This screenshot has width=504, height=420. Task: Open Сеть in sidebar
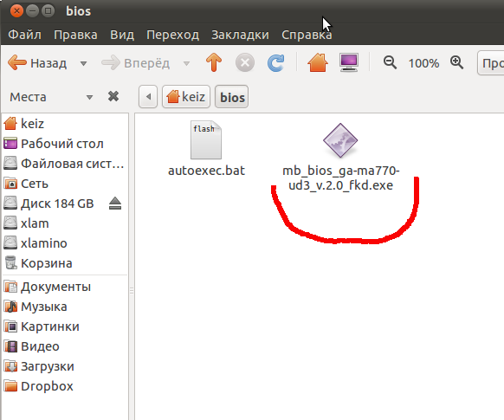(65, 184)
